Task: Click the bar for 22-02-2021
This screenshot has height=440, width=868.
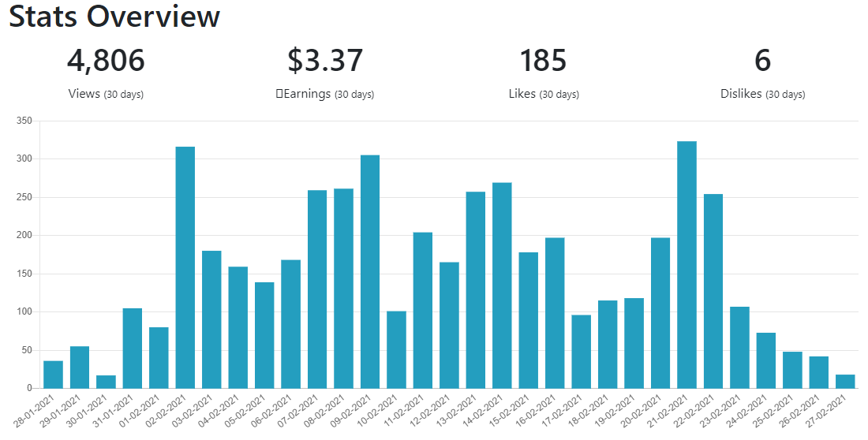Action: click(x=713, y=291)
